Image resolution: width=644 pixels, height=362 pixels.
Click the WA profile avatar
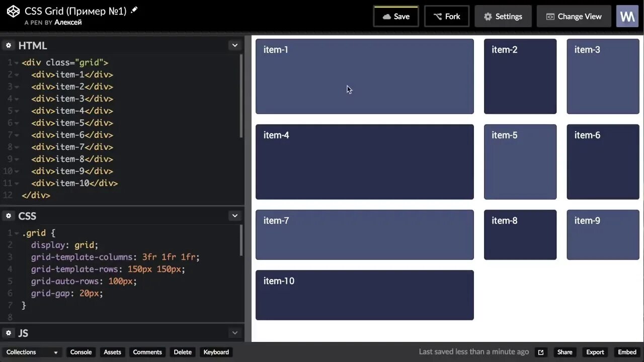pos(627,16)
